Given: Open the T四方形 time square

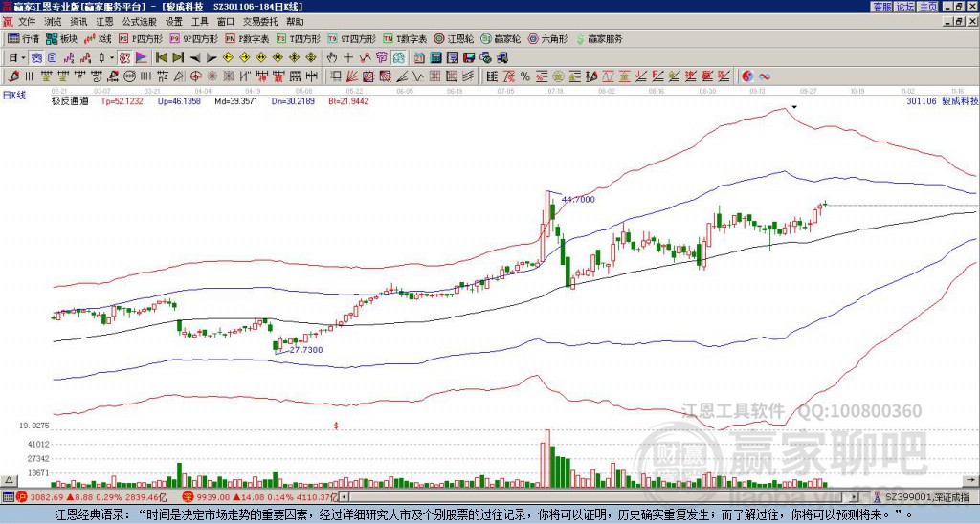Looking at the screenshot, I should (299, 38).
